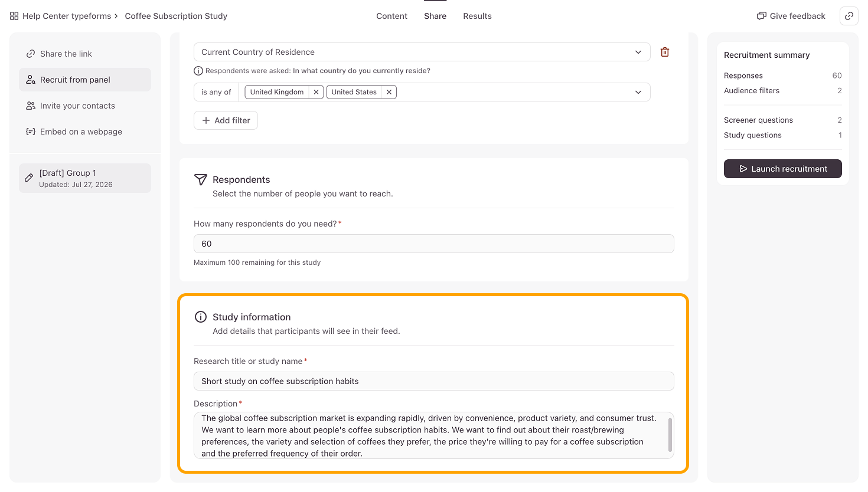Image resolution: width=868 pixels, height=492 pixels.
Task: Click the funnel icon beside Respondents heading
Action: (201, 179)
